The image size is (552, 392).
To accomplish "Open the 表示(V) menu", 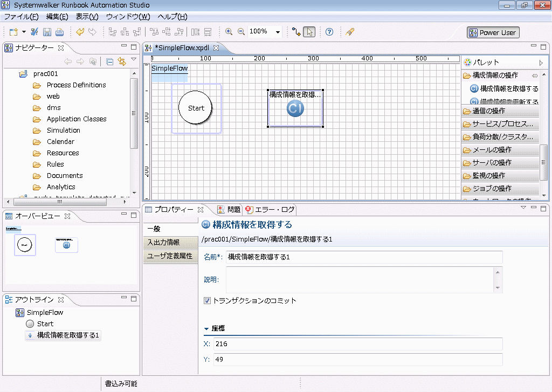I will [x=87, y=17].
